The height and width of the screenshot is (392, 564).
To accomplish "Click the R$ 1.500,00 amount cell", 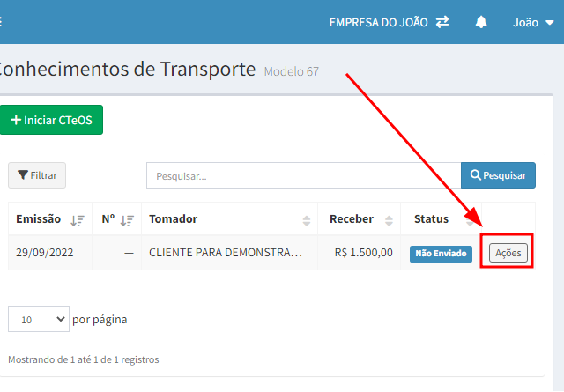I will [x=363, y=253].
